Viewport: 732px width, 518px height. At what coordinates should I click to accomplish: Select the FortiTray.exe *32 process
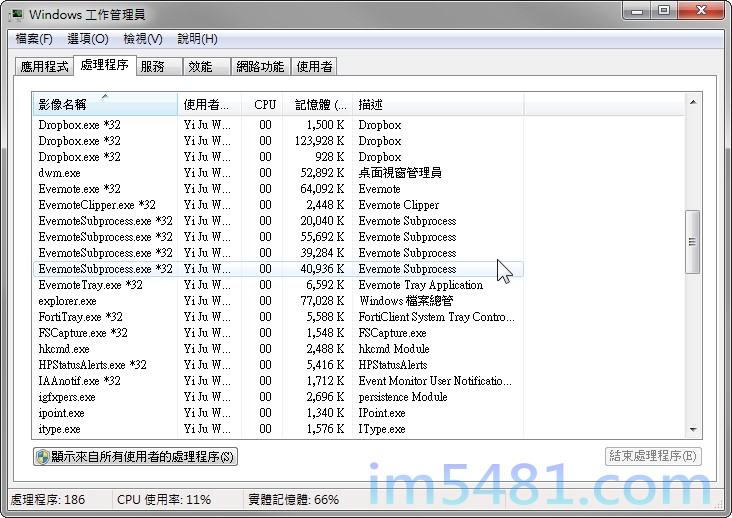(278, 317)
